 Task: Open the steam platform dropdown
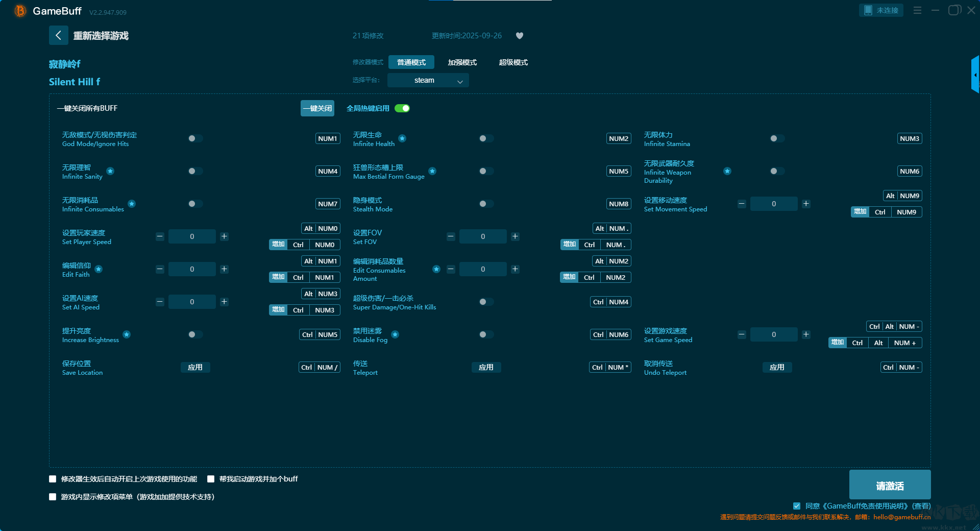428,80
